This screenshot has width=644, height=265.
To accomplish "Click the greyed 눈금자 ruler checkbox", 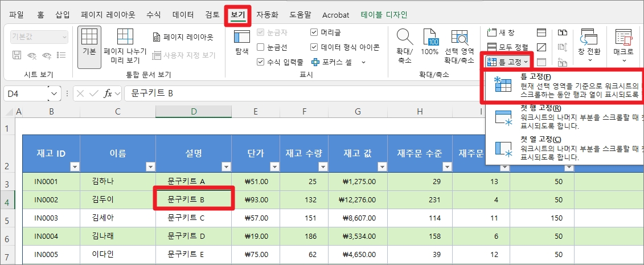I will click(260, 32).
